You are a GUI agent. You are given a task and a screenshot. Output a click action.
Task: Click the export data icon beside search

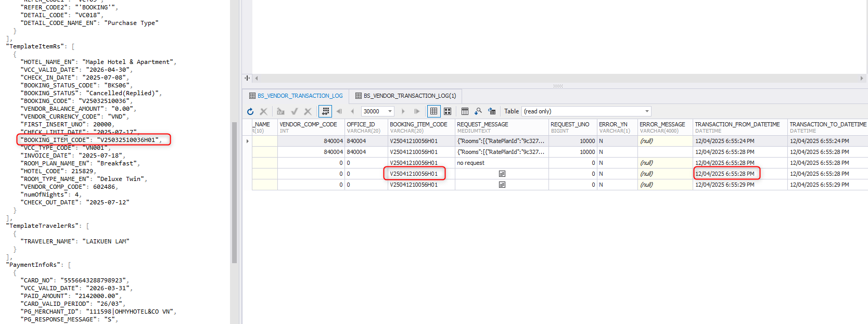coord(492,111)
